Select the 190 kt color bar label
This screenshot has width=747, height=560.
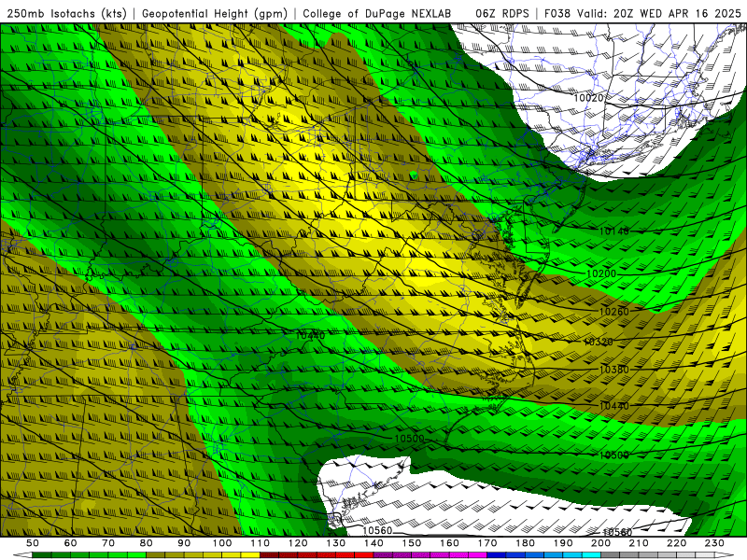563,543
